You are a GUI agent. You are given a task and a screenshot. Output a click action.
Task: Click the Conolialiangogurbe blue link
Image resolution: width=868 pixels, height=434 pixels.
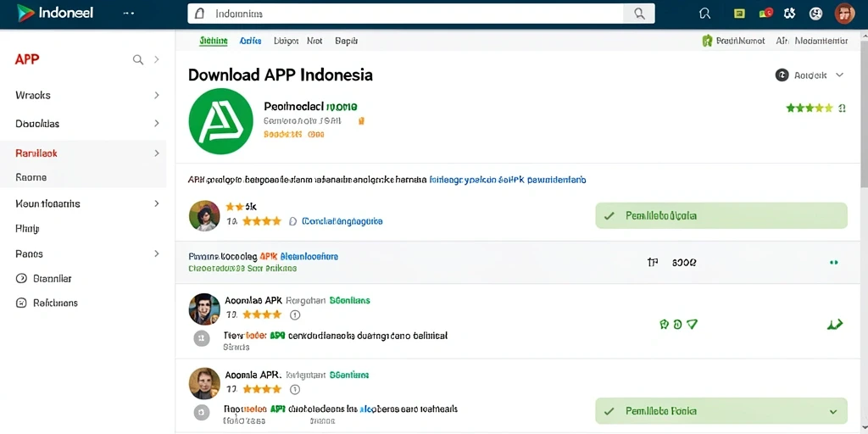(x=342, y=221)
